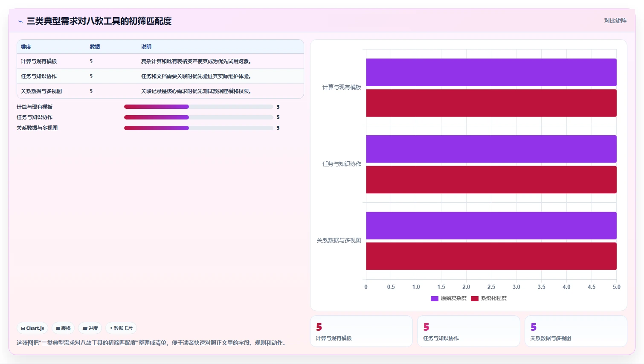Click the header icon beside the title
The image size is (644, 364).
[x=20, y=21]
